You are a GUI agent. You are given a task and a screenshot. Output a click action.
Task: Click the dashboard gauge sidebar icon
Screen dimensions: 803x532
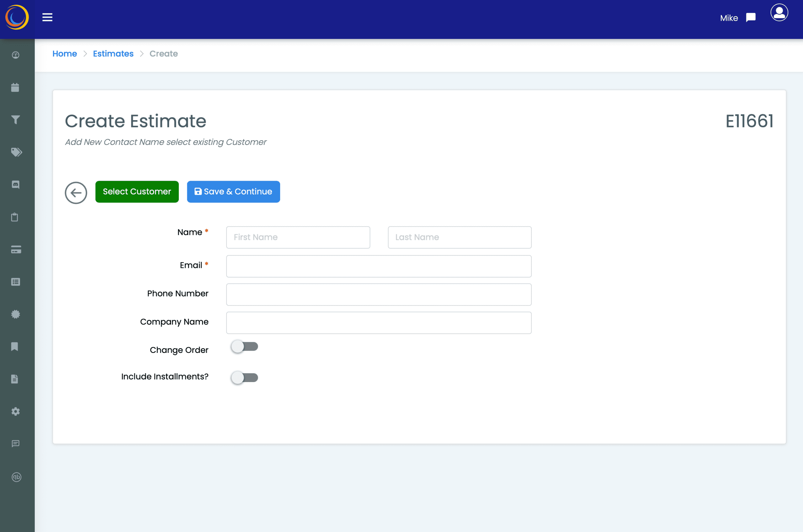pos(16,55)
